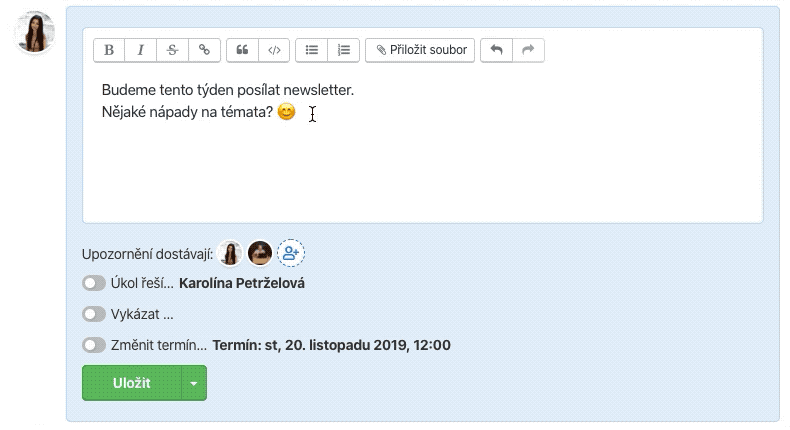Undo the last edit
790x430 pixels.
496,50
